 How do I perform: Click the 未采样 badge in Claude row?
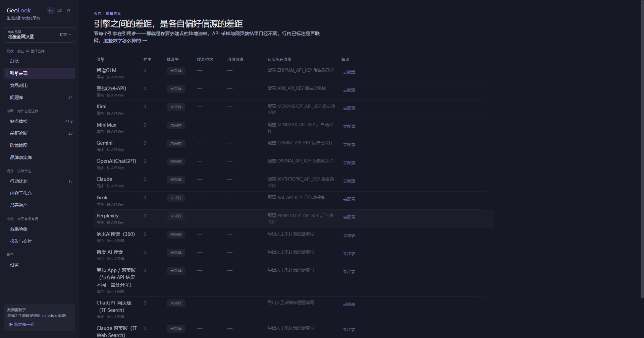pyautogui.click(x=176, y=180)
